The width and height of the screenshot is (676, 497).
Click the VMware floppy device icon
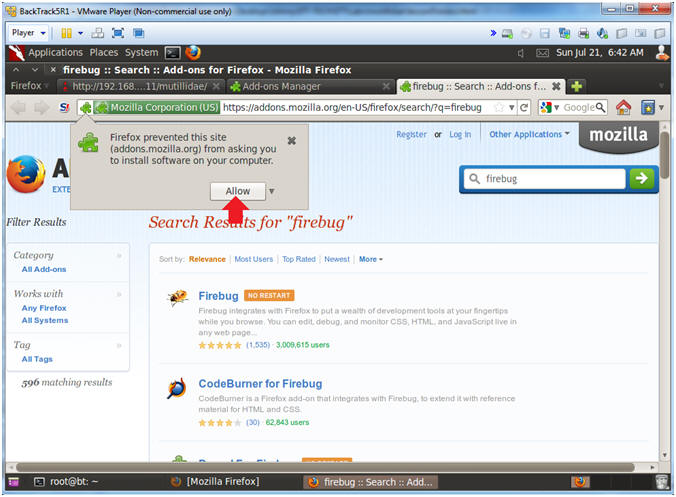tap(545, 33)
